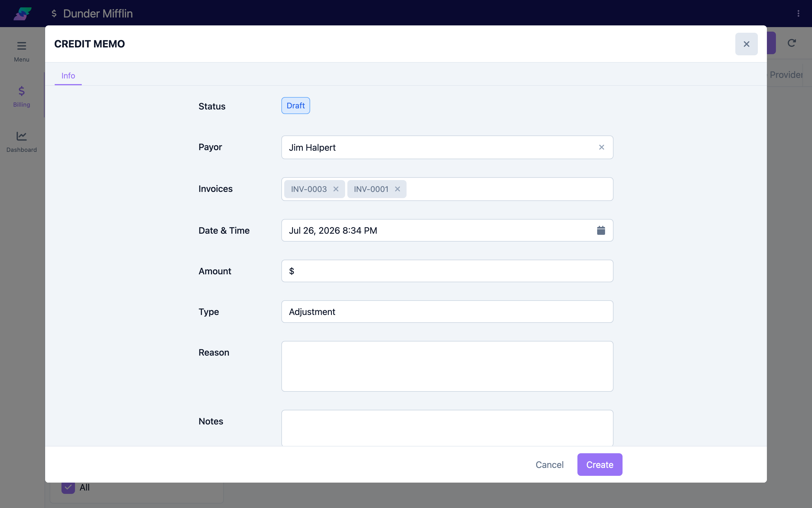Screen dimensions: 812x508
Task: Click the refresh icon behind dialog
Action: coord(791,43)
